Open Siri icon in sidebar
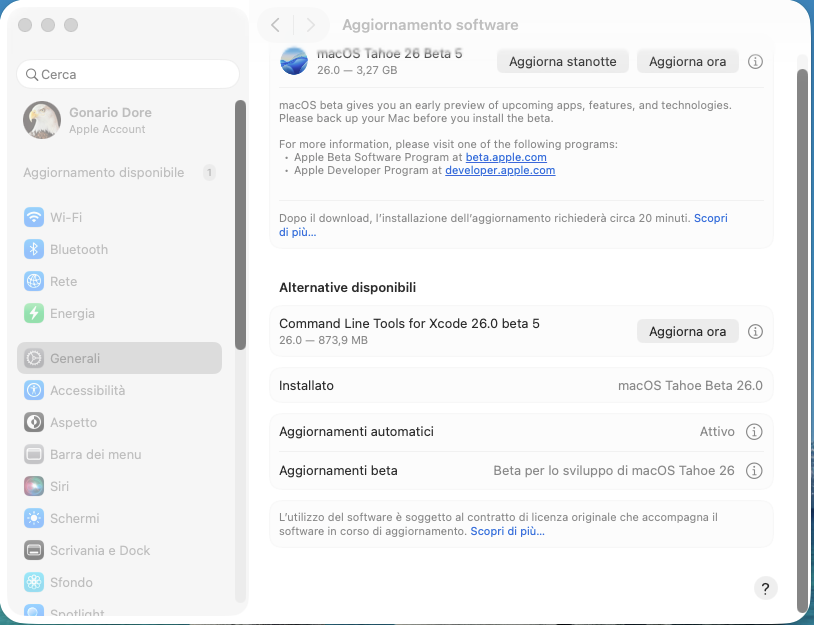This screenshot has height=625, width=814. tap(34, 486)
